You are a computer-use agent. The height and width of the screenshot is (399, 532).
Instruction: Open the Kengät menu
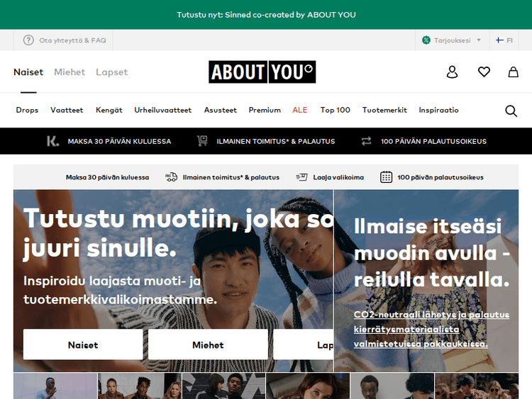click(x=109, y=110)
